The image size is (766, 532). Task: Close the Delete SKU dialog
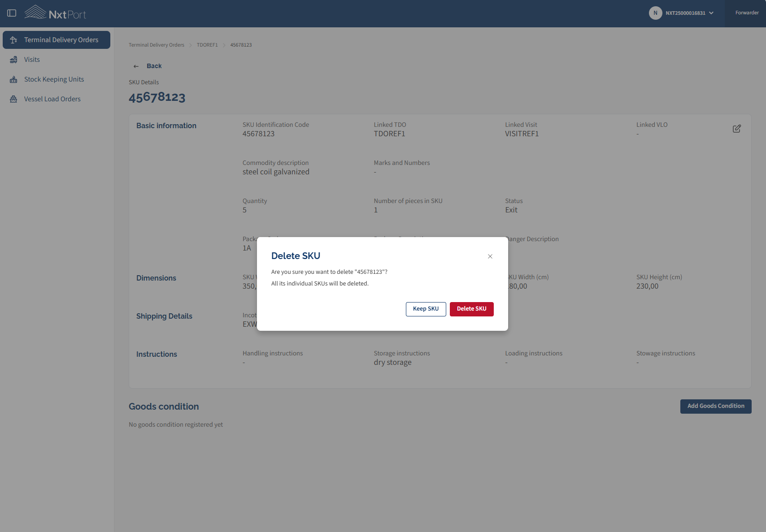tap(490, 256)
